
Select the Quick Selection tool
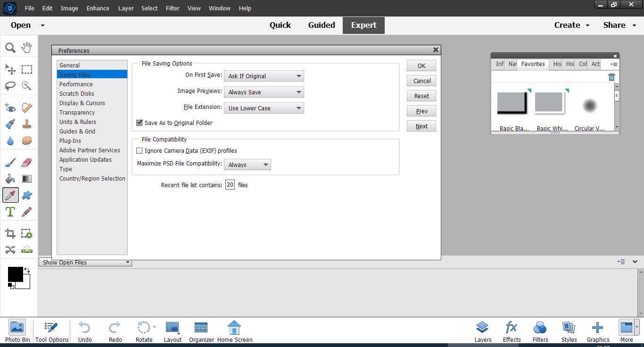(27, 86)
